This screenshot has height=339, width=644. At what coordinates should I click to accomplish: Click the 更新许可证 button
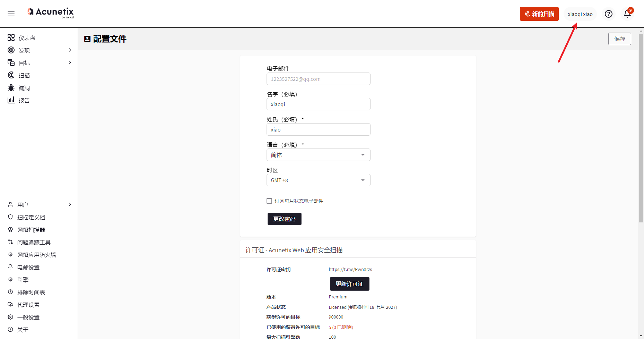pos(350,284)
